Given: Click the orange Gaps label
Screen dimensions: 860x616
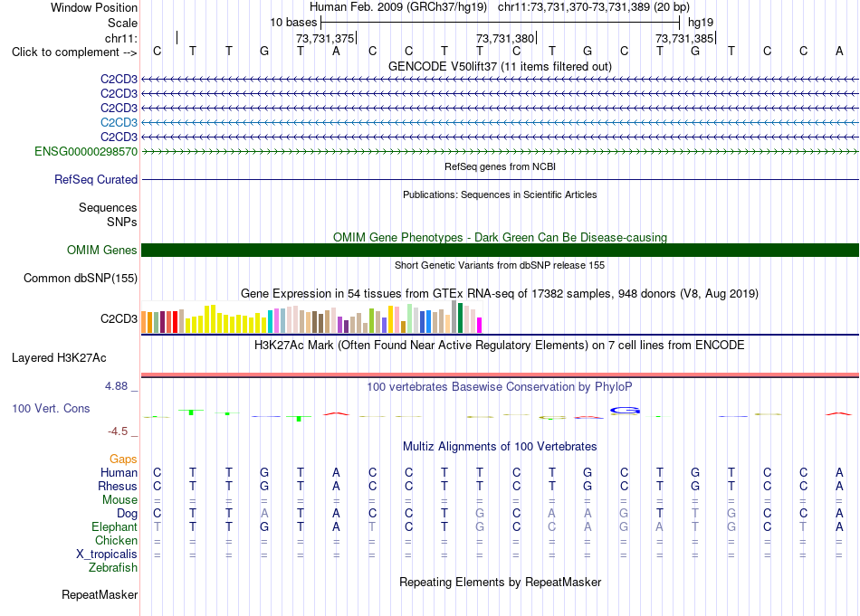Looking at the screenshot, I should tap(123, 459).
